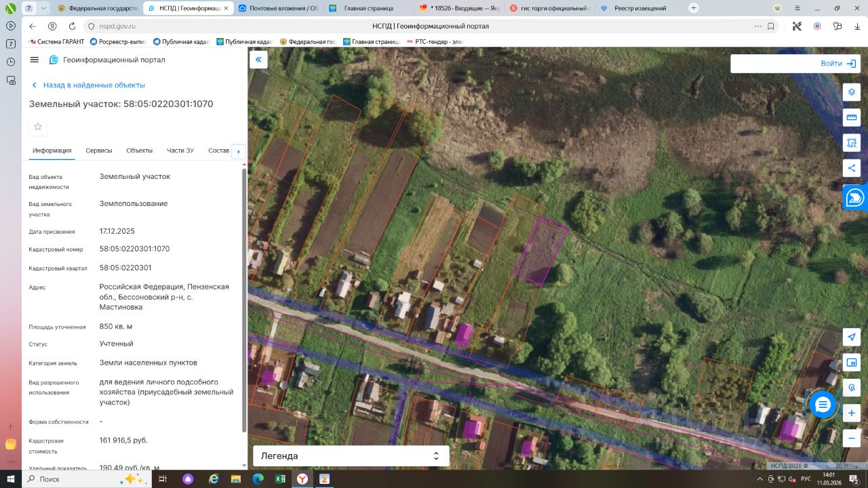Open the browser more actions ellipsis
The width and height of the screenshot is (868, 488).
pyautogui.click(x=757, y=26)
